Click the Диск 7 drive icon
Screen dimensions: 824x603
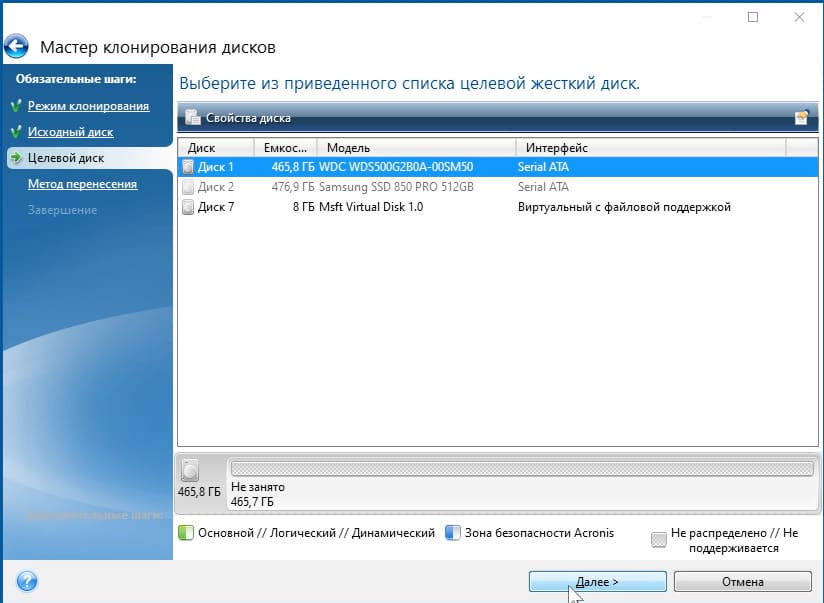[x=188, y=207]
